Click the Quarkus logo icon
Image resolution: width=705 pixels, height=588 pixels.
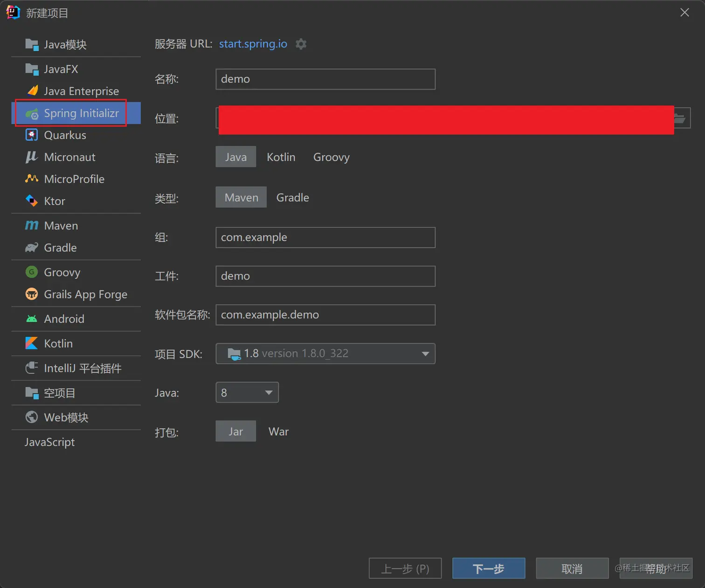point(32,135)
